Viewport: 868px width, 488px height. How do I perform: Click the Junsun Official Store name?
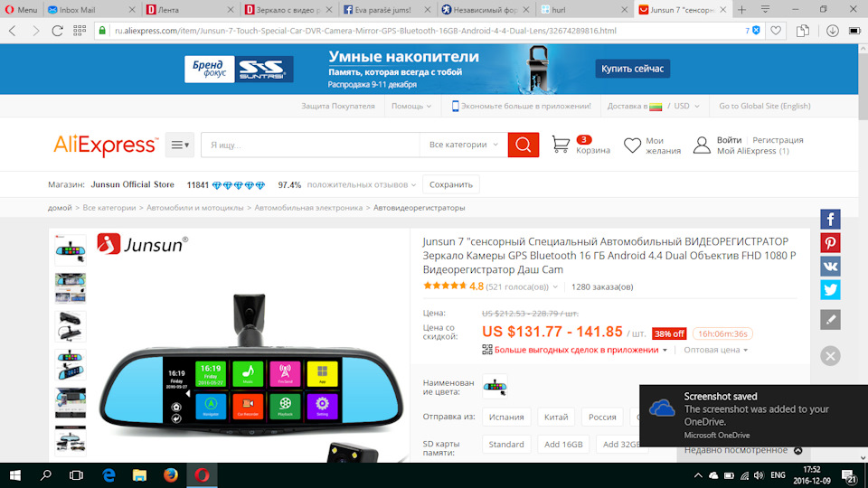[132, 184]
